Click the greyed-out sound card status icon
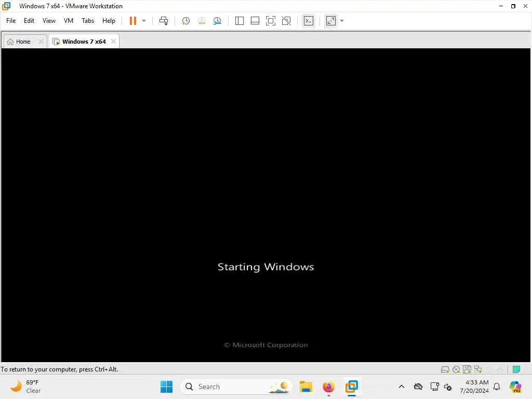532x399 pixels. (489, 369)
